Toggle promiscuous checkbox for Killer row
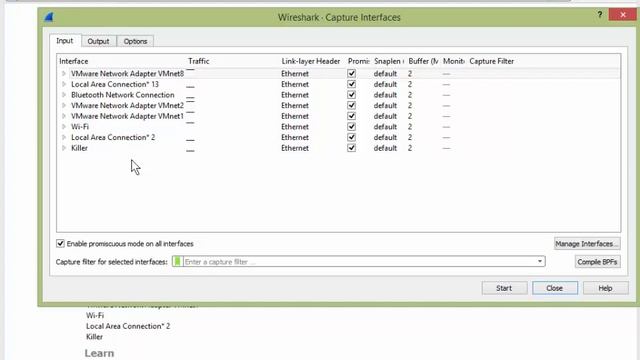 [351, 148]
